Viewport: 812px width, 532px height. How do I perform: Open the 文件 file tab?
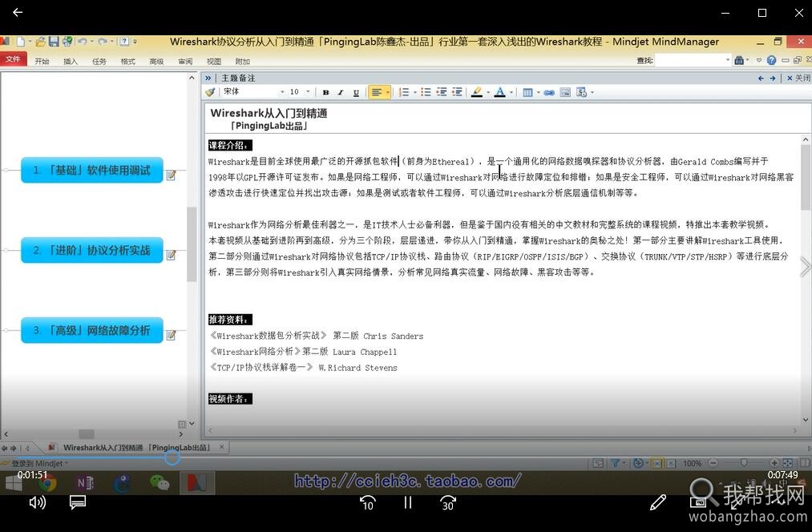click(13, 59)
